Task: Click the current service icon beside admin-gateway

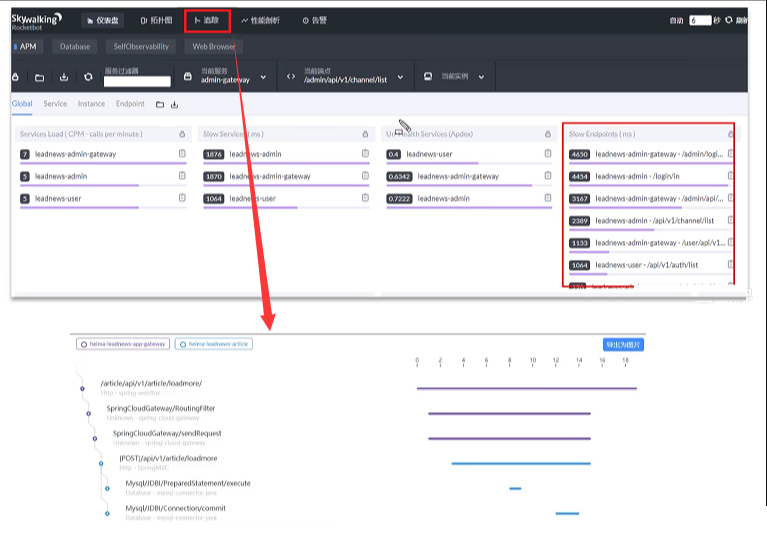Action: [x=188, y=76]
